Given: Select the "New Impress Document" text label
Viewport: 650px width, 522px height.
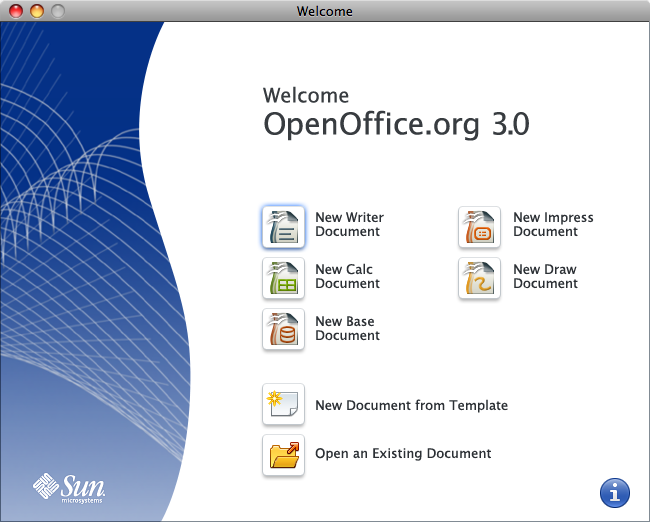Looking at the screenshot, I should 553,225.
